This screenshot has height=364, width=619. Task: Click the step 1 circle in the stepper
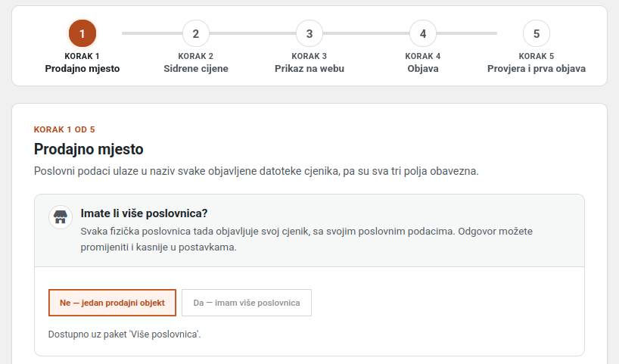pos(82,33)
